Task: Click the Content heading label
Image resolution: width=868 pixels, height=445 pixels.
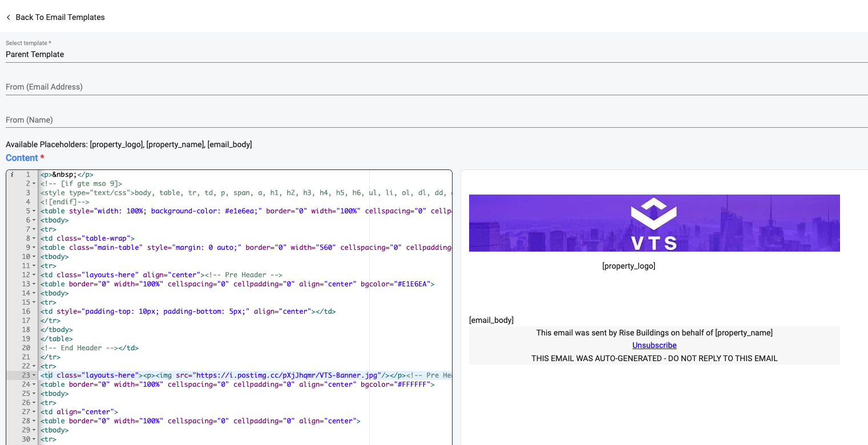Action: 22,158
